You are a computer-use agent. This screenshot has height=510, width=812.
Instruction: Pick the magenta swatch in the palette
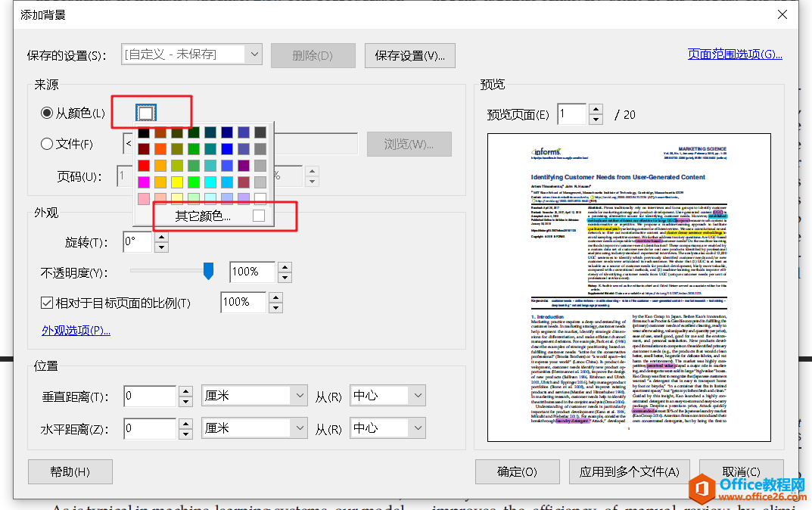pyautogui.click(x=144, y=182)
